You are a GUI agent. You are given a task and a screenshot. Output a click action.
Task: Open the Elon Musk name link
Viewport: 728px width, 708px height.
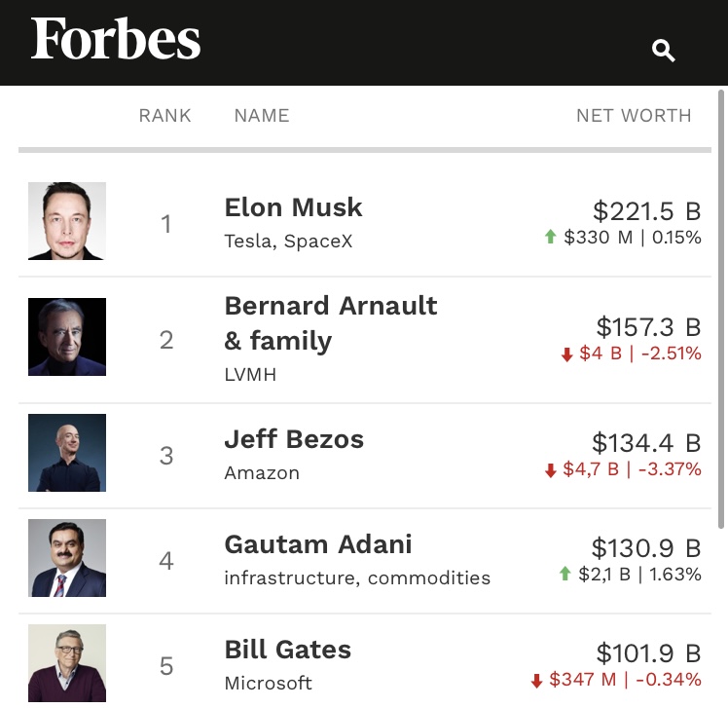pos(293,207)
